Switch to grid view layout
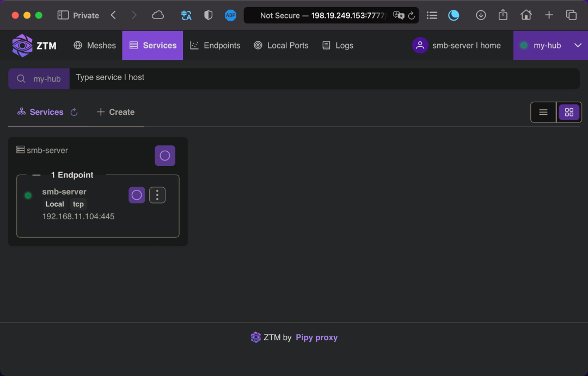The width and height of the screenshot is (588, 376). coord(569,112)
